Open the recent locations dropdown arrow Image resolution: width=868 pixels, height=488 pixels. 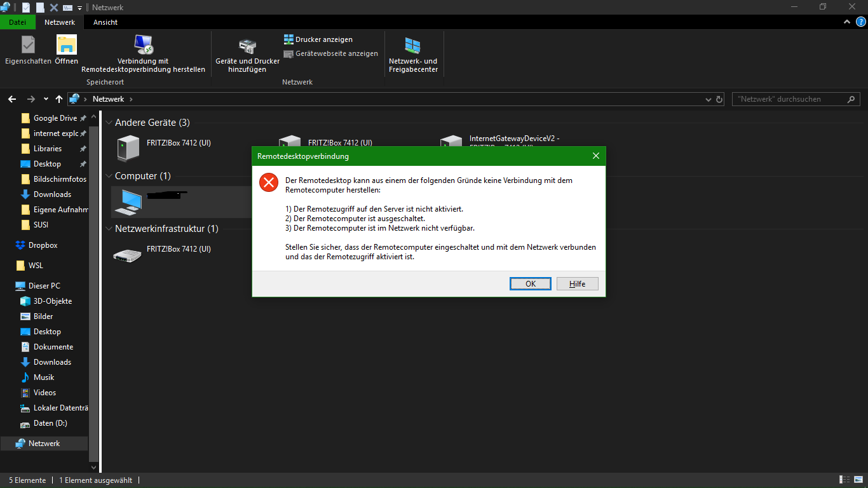[46, 100]
